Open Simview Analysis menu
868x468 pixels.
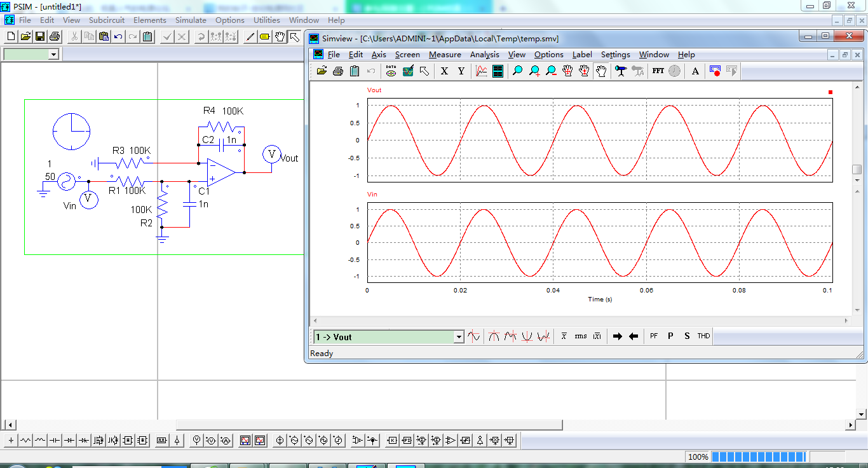pos(485,55)
